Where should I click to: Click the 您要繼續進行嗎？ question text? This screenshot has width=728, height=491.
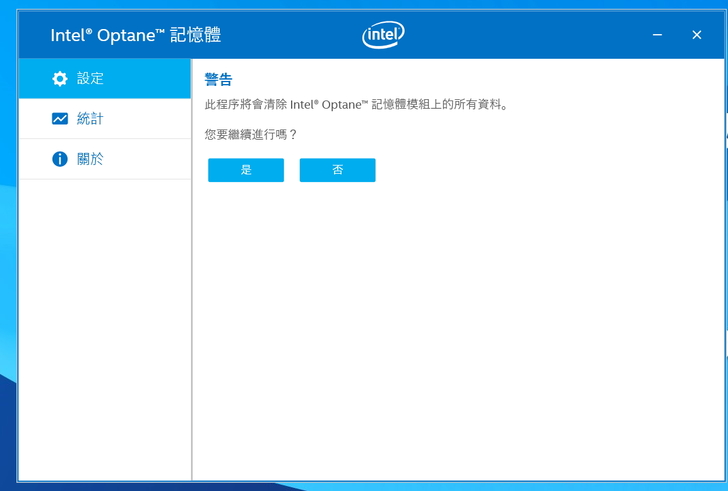(x=251, y=134)
